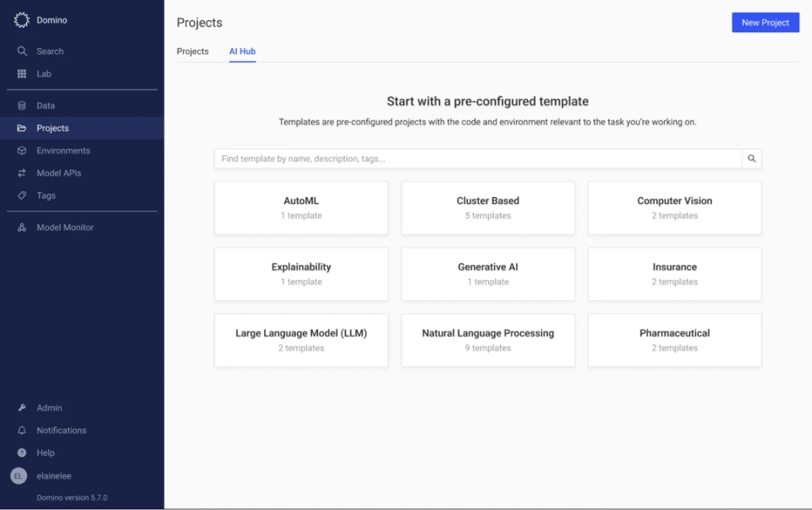Image resolution: width=812 pixels, height=510 pixels.
Task: Open the Natural Language Processing card
Action: pos(488,341)
